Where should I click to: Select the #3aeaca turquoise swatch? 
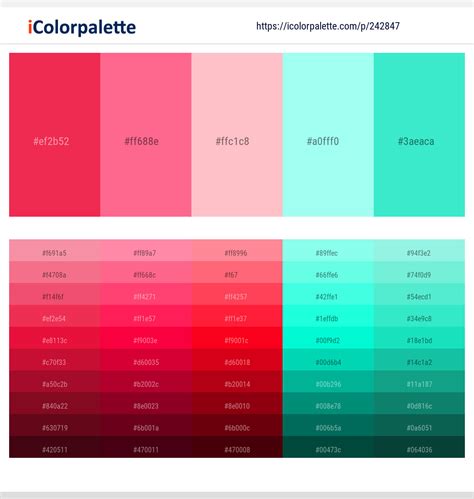(419, 135)
